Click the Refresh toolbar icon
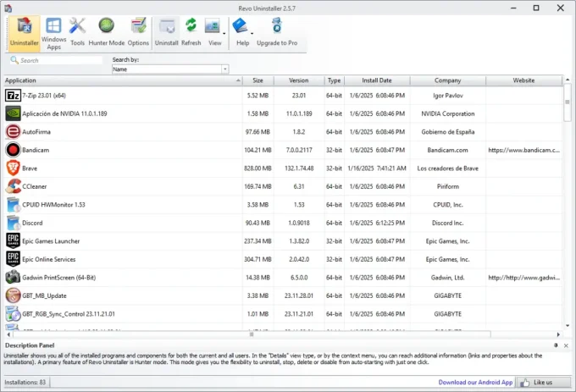 (x=191, y=31)
